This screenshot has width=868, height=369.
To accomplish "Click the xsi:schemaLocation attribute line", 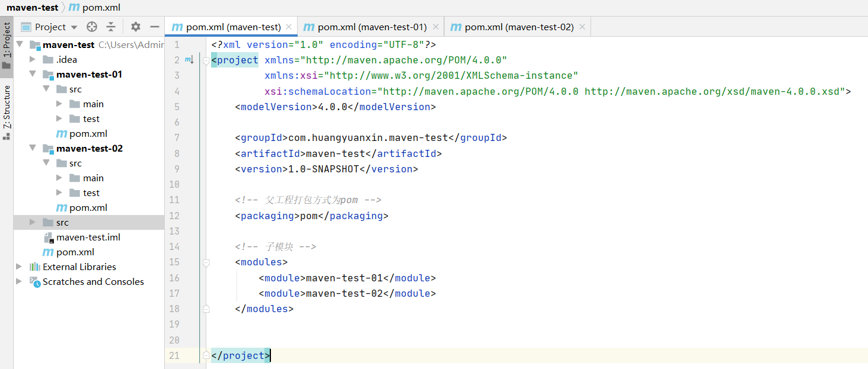I will pyautogui.click(x=558, y=91).
